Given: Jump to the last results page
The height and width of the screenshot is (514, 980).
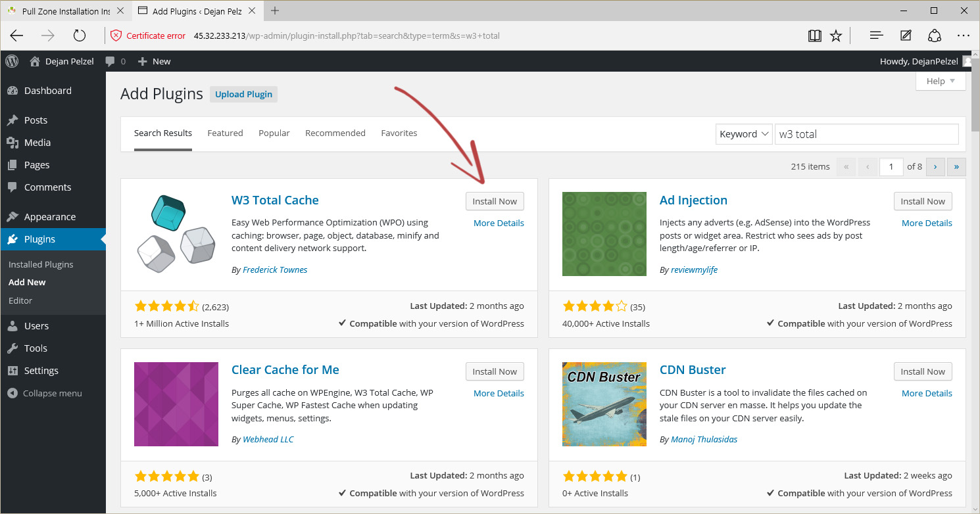Looking at the screenshot, I should click(x=956, y=166).
